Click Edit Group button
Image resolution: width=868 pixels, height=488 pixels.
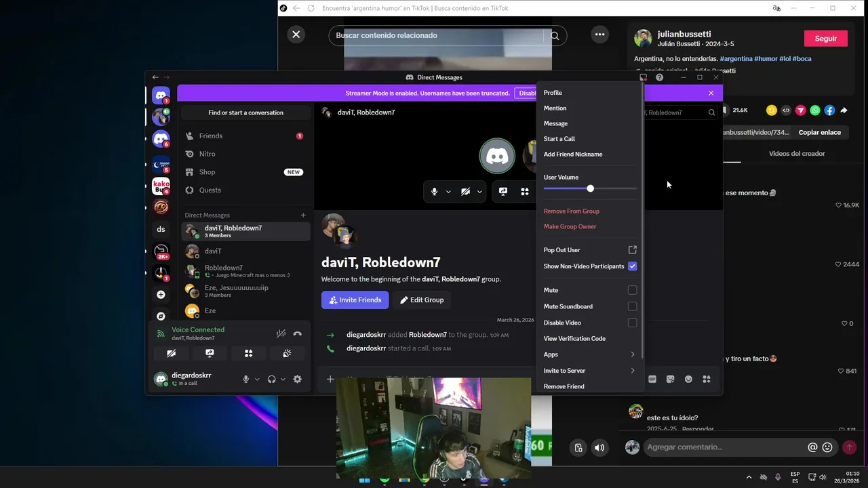[422, 300]
